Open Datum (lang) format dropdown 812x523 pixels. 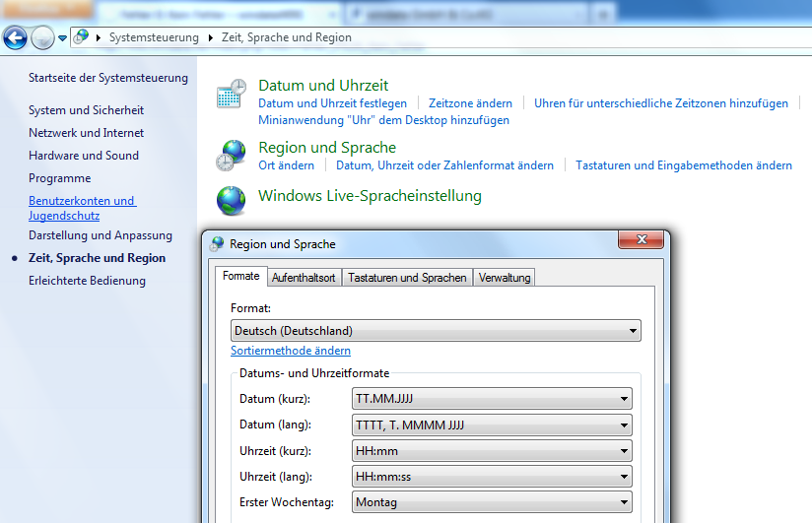(492, 425)
